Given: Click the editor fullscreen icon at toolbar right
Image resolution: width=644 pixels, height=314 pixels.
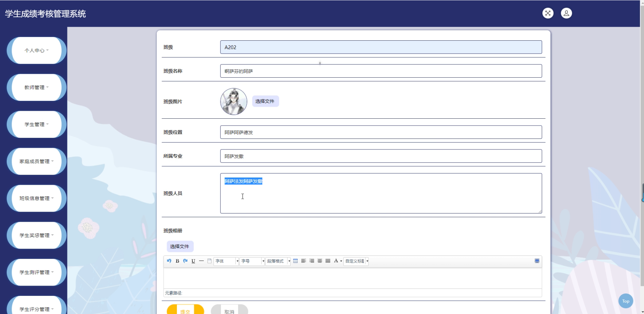Looking at the screenshot, I should [x=537, y=261].
